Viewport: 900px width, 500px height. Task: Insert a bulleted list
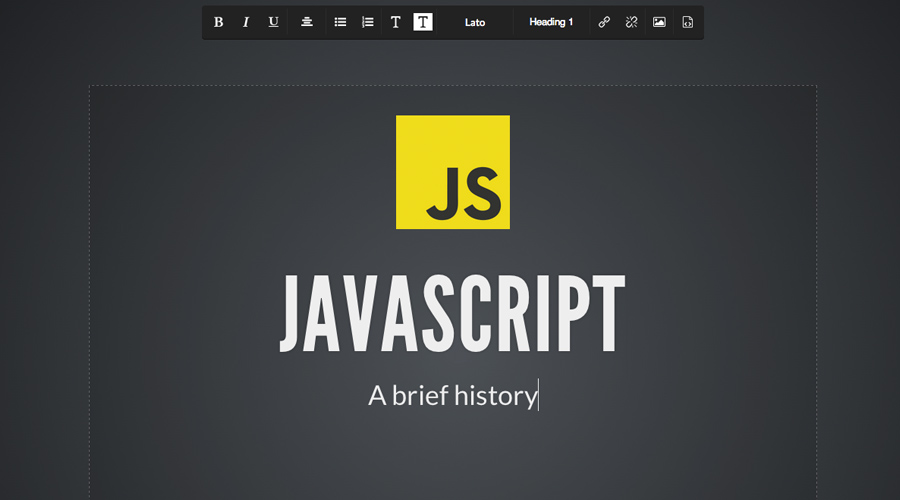pos(340,22)
